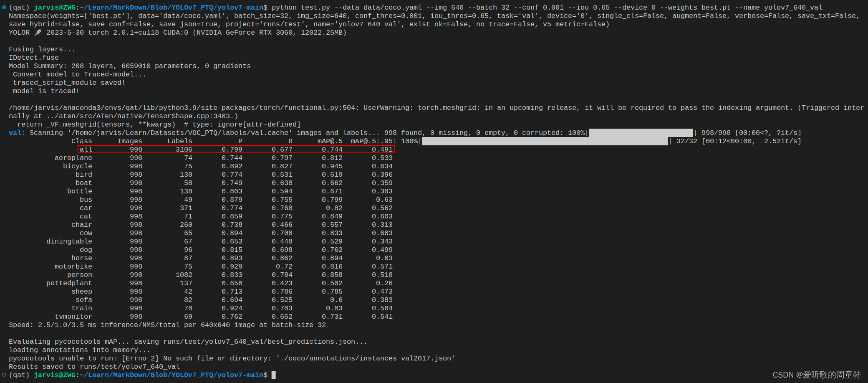Click the 1082 labels count for person
Screen dimensions: 868x383
(x=184, y=275)
